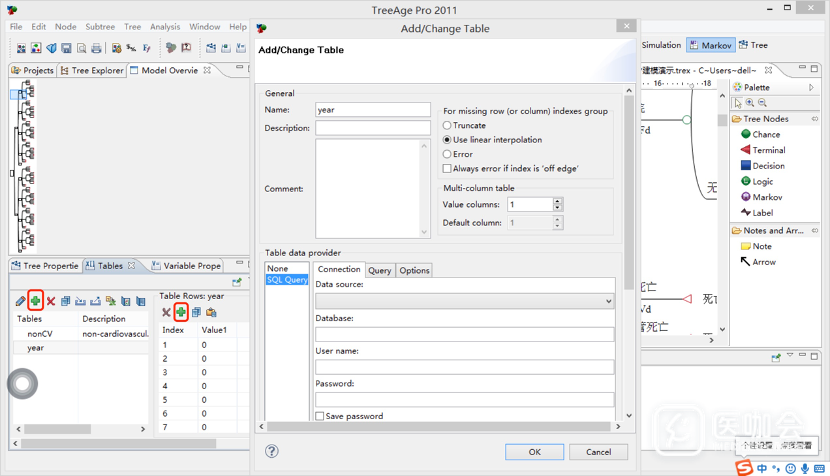Click the save icon in main toolbar
Screen dimensions: 830x476
pos(66,47)
